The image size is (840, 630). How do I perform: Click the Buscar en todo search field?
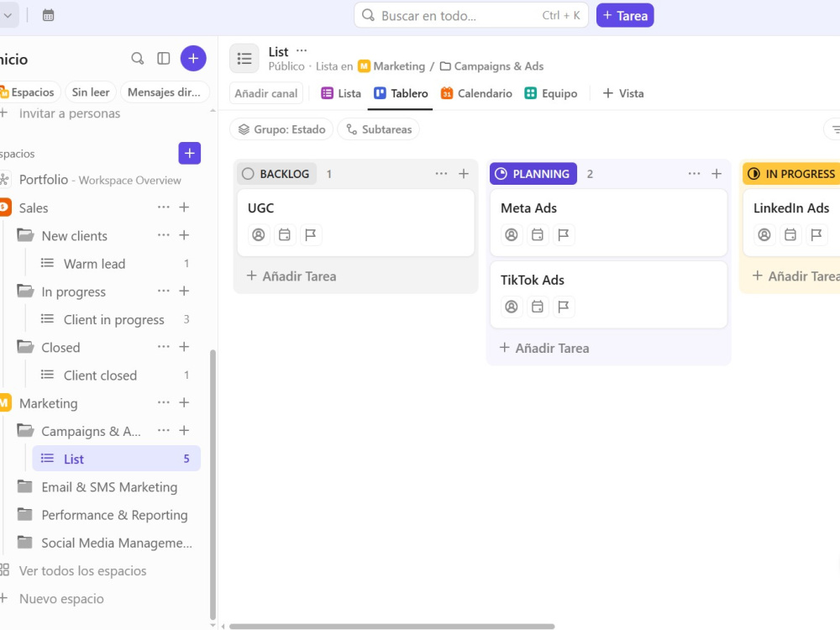click(471, 15)
